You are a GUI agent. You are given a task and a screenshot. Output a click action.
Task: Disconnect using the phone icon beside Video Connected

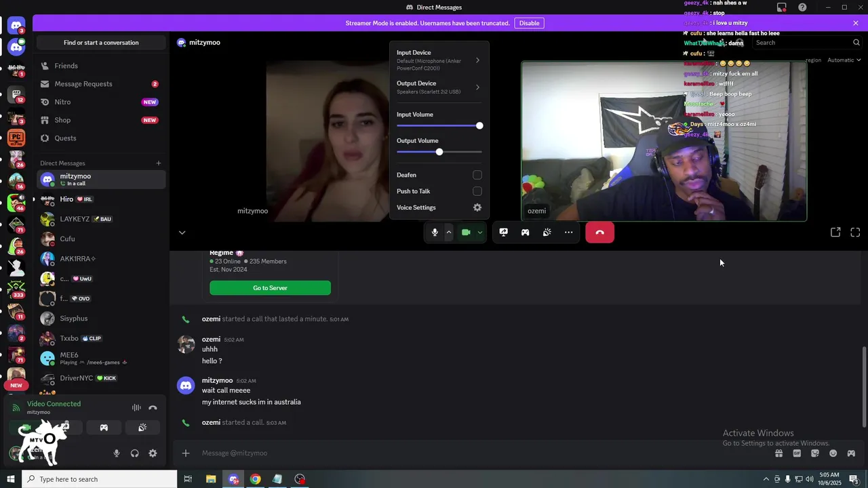tap(153, 407)
